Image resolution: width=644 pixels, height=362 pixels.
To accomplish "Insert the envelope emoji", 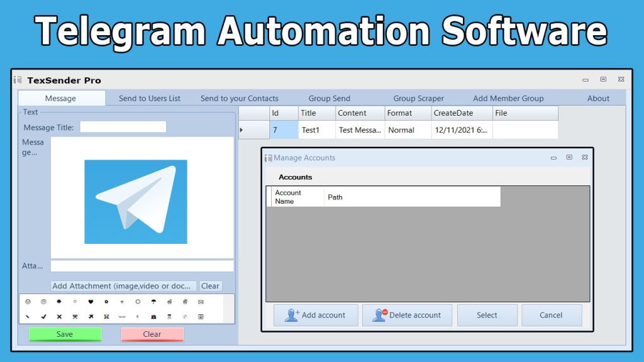I will click(x=201, y=302).
